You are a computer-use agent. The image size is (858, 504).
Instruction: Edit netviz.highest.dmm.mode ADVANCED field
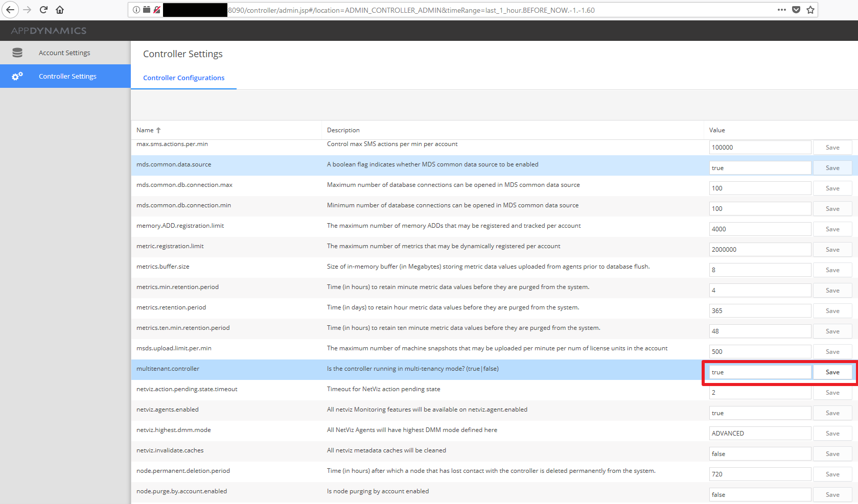760,434
